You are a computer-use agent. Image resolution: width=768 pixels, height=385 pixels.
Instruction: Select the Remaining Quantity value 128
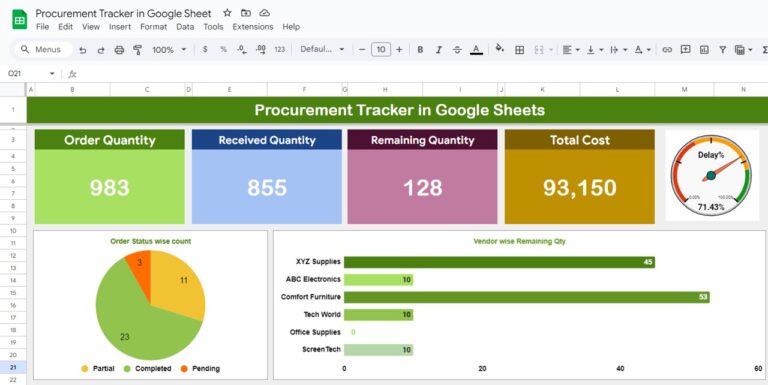(423, 187)
